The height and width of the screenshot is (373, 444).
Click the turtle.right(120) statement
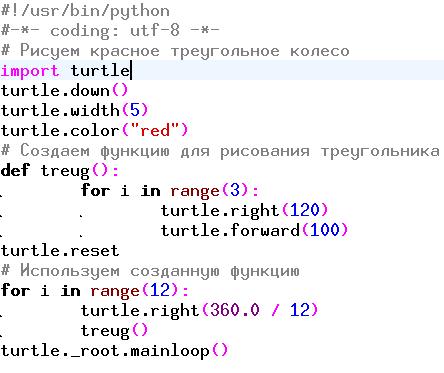click(x=245, y=211)
